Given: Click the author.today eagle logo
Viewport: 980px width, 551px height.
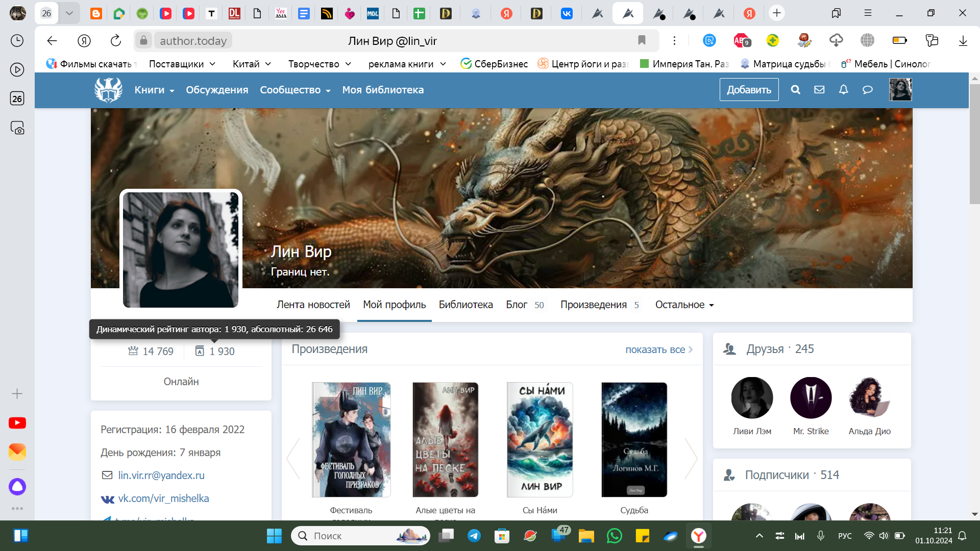Looking at the screenshot, I should (108, 90).
